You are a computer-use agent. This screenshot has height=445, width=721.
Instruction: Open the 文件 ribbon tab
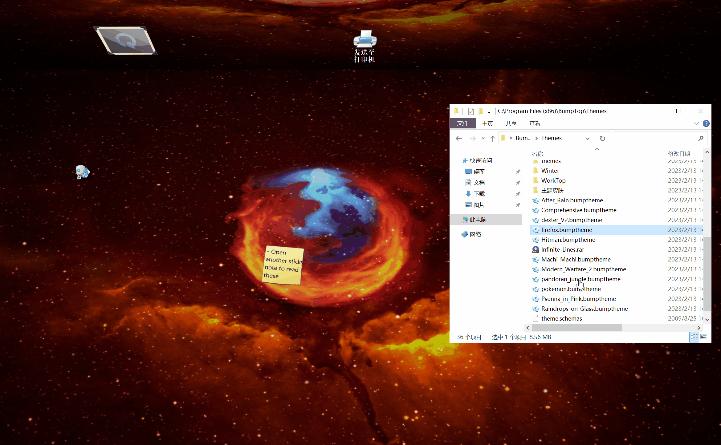[463, 123]
